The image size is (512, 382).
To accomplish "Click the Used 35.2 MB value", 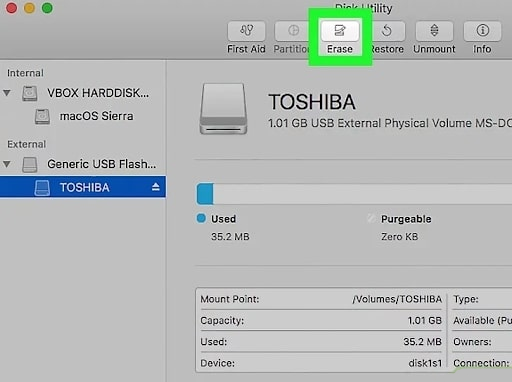I will coord(230,237).
